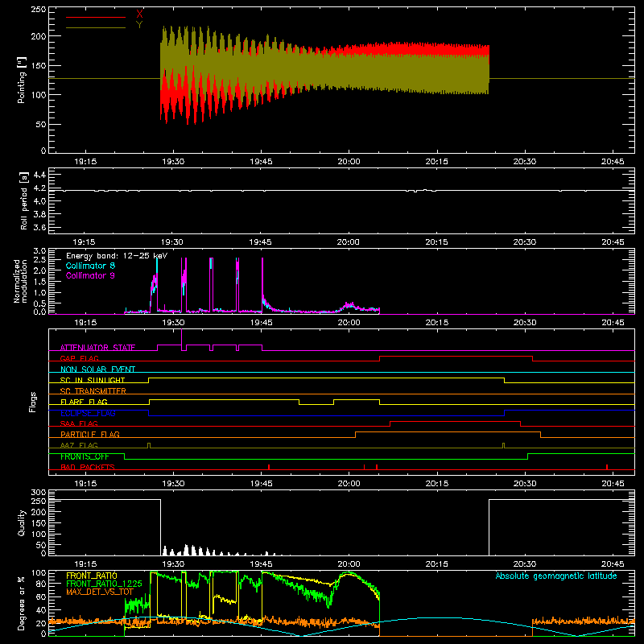The width and height of the screenshot is (644, 644).
Task: Click the A4Z flag pulse near 20:26
Action: pos(504,446)
